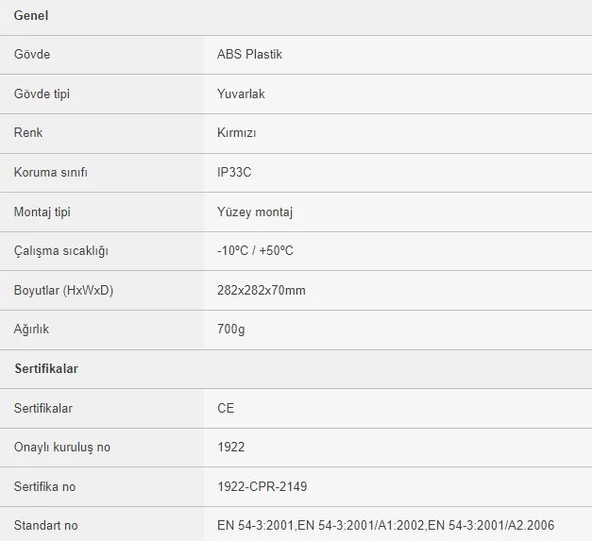Select the -10°C / +50°C temperature value
Image resolution: width=592 pixels, height=541 pixels.
255,251
